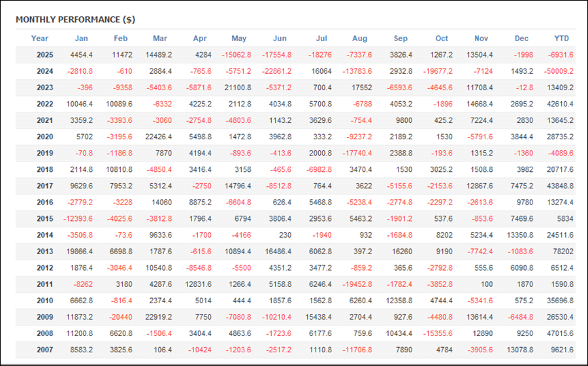
Task: Click the 2023 May value 21100.8
Action: tap(235, 88)
